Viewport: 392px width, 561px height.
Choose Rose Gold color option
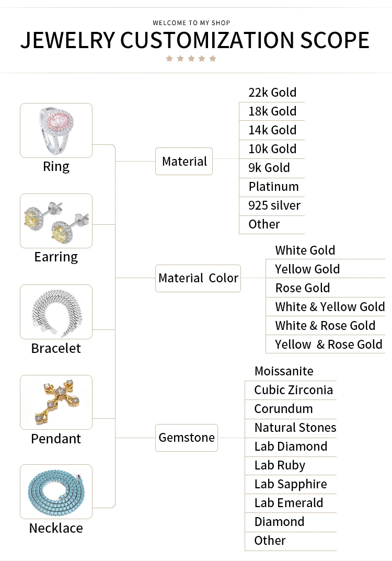(303, 288)
